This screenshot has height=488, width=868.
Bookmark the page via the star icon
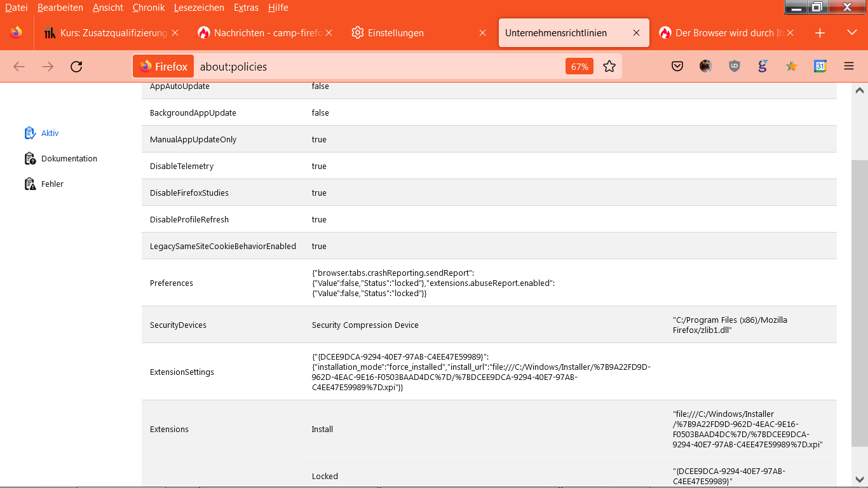pyautogui.click(x=609, y=66)
